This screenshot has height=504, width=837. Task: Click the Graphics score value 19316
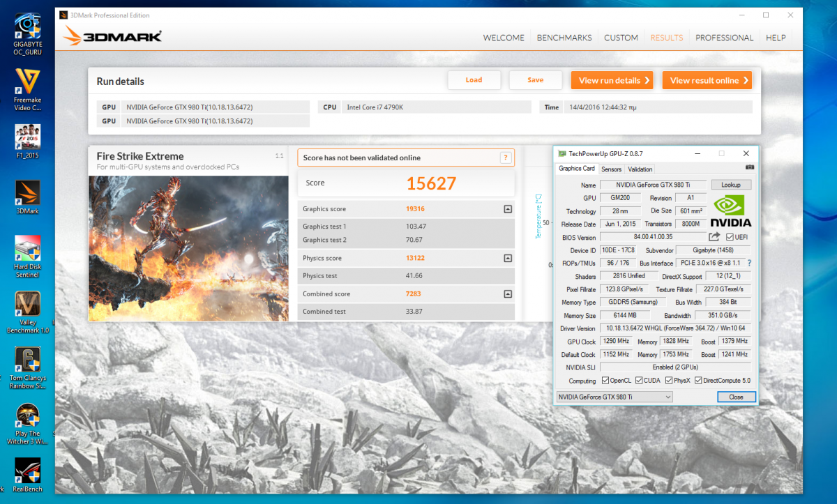[416, 209]
